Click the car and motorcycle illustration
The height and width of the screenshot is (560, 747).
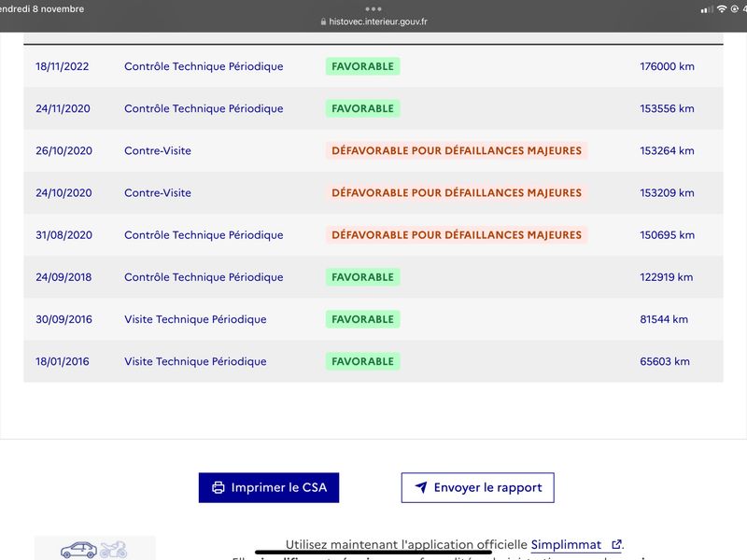(94, 549)
